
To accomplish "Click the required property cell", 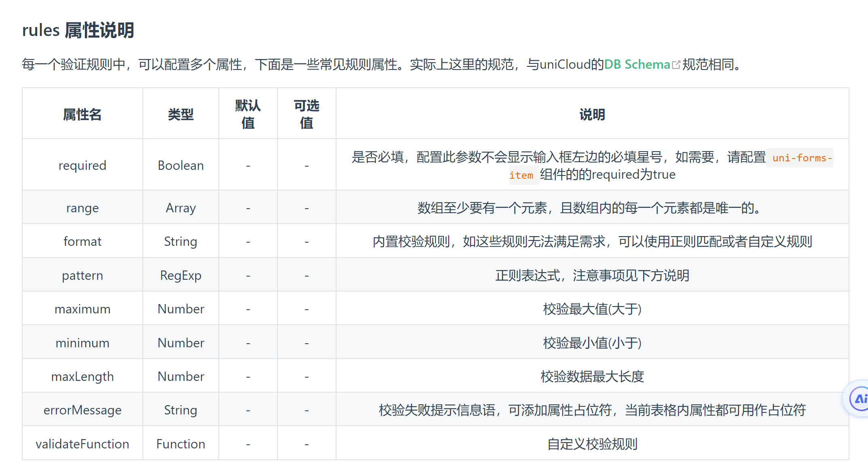I will click(82, 165).
